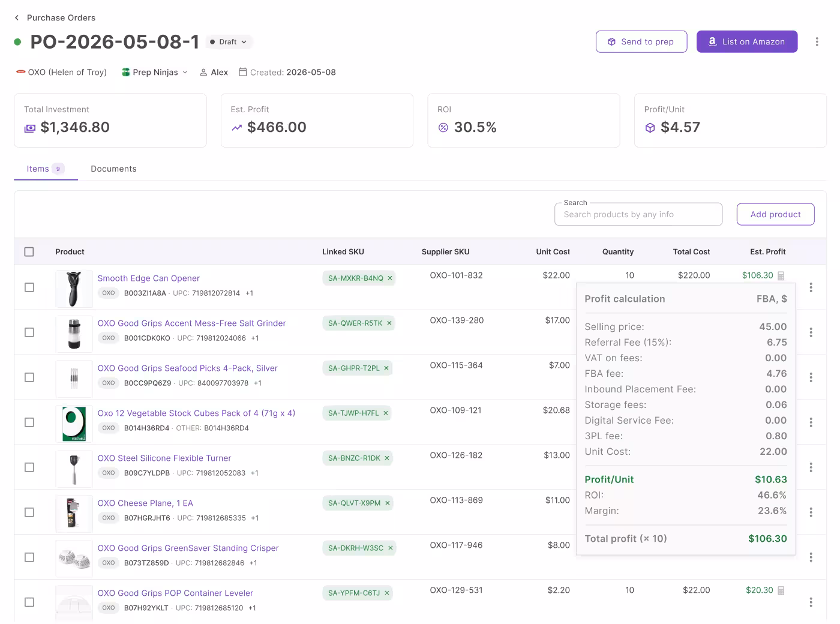Open calculator icon for Smooth Edge Can Opener

pos(781,276)
